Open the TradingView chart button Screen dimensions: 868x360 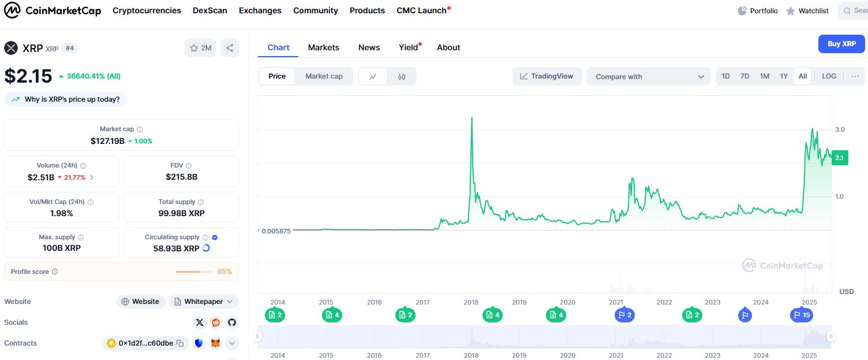pyautogui.click(x=547, y=76)
